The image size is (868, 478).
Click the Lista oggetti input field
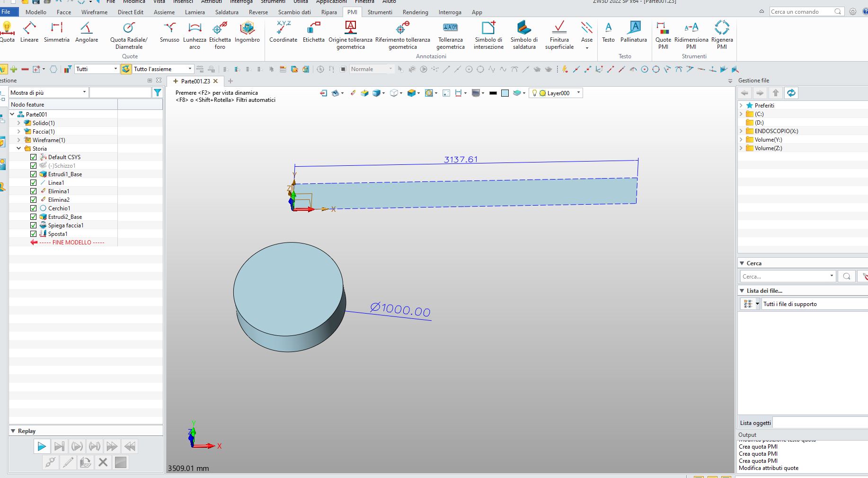(820, 423)
